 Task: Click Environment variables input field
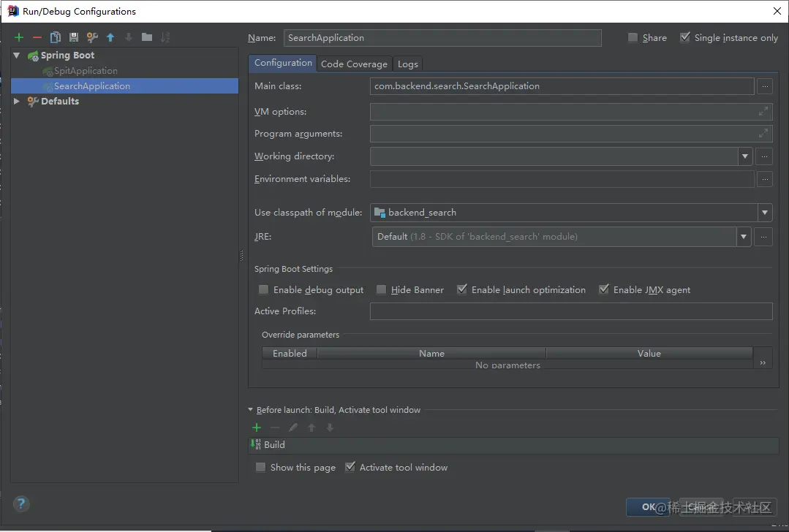click(x=562, y=179)
